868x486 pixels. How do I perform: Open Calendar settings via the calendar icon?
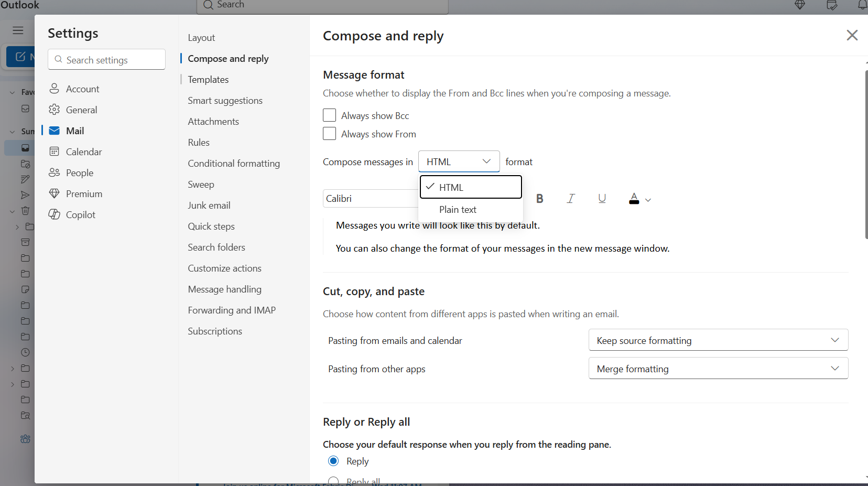click(55, 152)
